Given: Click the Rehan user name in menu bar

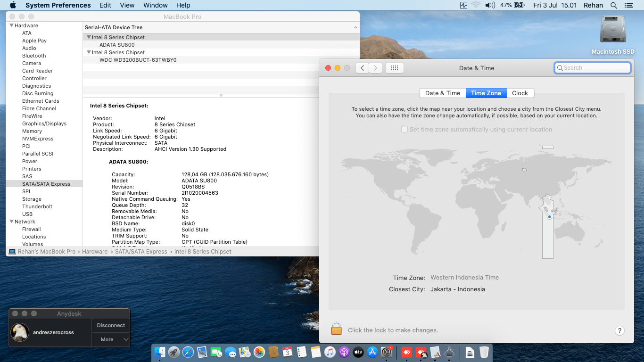Looking at the screenshot, I should (x=593, y=5).
